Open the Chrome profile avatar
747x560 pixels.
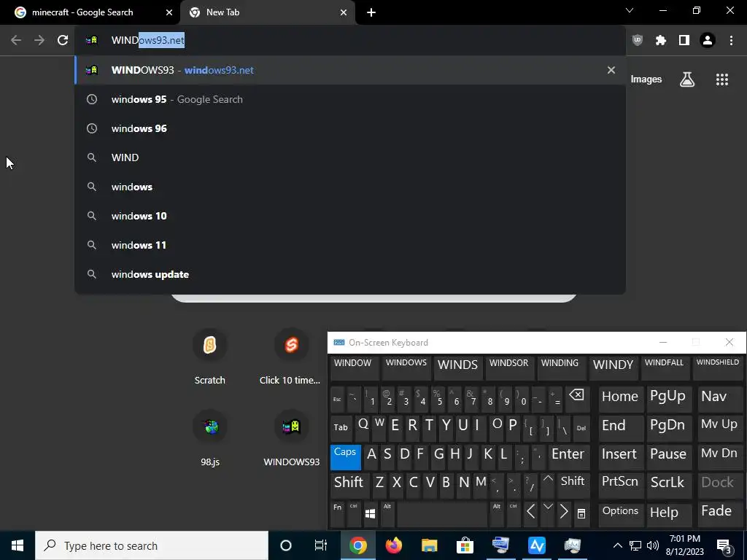(x=708, y=40)
